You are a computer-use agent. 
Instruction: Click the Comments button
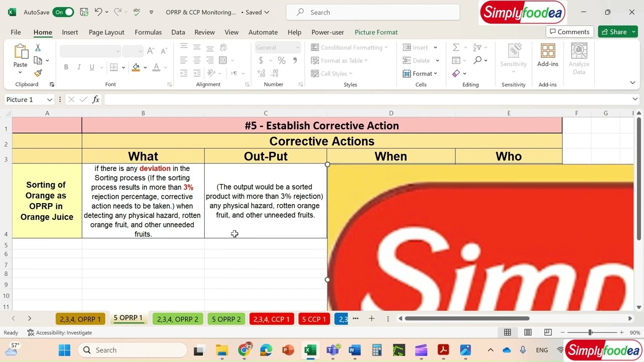click(570, 32)
